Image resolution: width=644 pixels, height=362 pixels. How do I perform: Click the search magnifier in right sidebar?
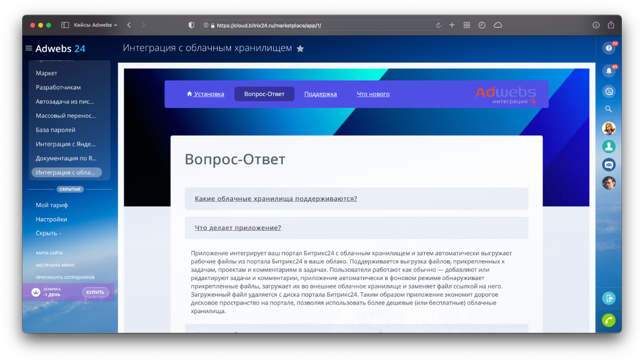click(608, 109)
